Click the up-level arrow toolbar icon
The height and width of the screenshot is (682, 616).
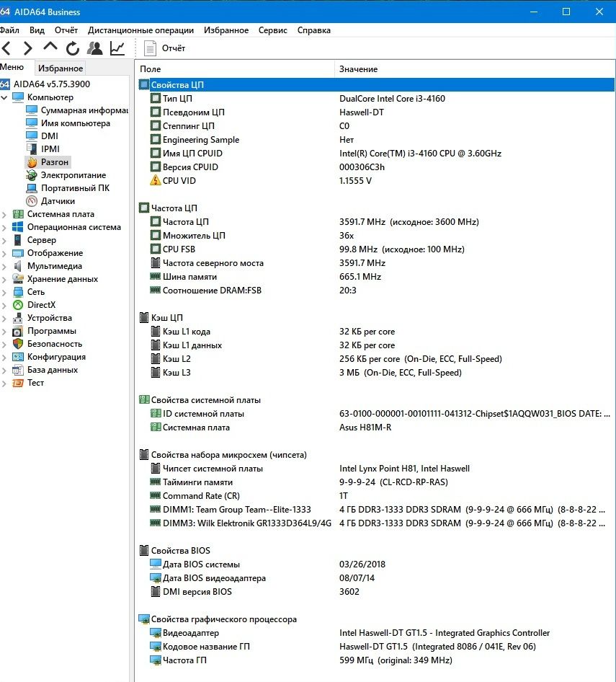50,47
